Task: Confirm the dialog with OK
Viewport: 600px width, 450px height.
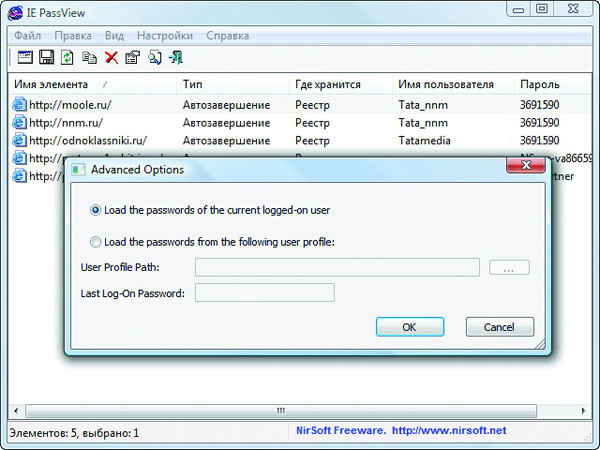Action: tap(410, 327)
